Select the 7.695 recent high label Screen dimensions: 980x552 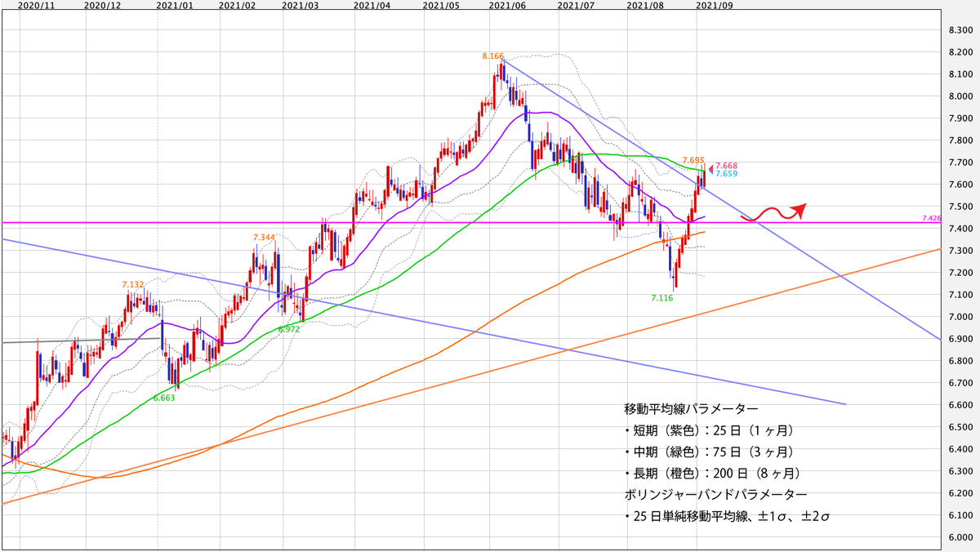click(693, 159)
